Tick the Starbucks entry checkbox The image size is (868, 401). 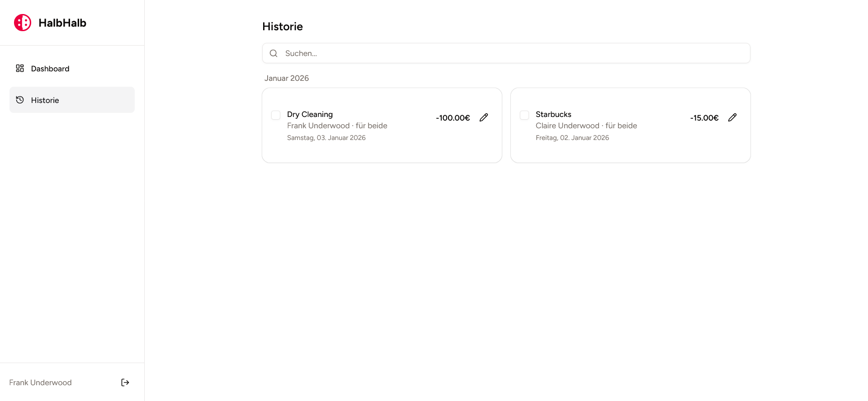click(x=524, y=115)
